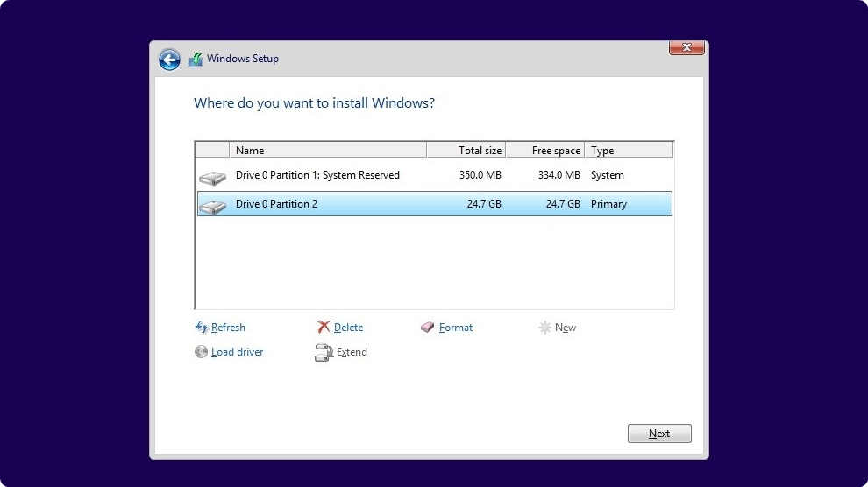868x487 pixels.
Task: Click the Type column header
Action: pyautogui.click(x=629, y=151)
